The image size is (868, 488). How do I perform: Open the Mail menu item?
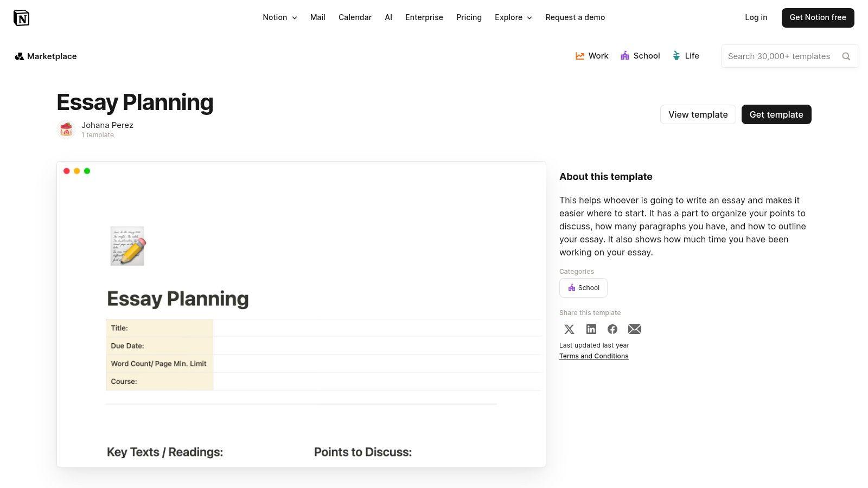pyautogui.click(x=318, y=17)
